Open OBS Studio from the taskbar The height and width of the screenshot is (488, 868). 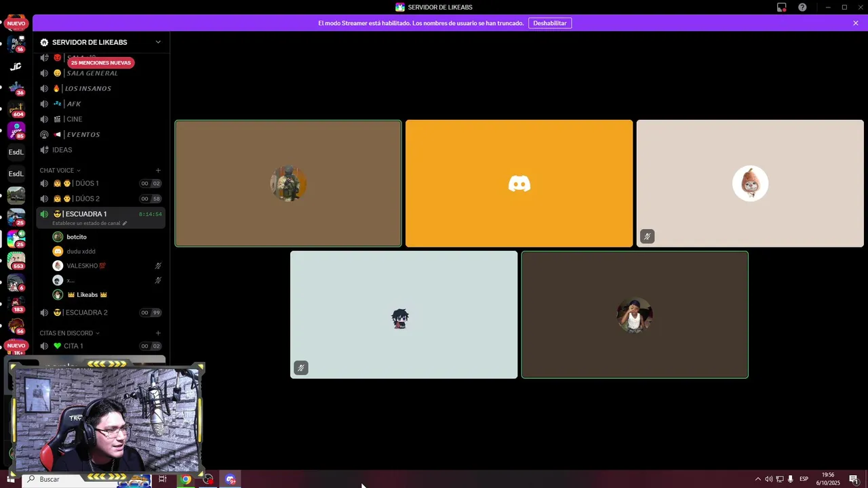tap(208, 479)
